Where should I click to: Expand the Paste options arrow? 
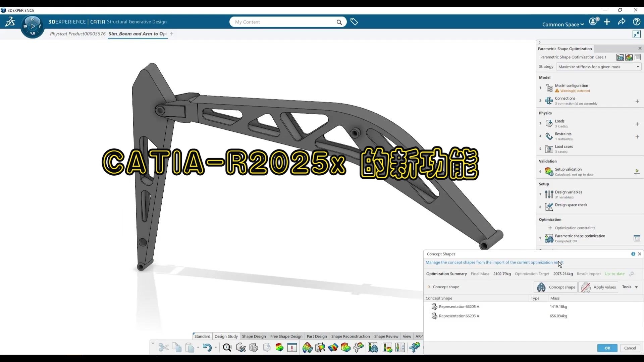(198, 348)
